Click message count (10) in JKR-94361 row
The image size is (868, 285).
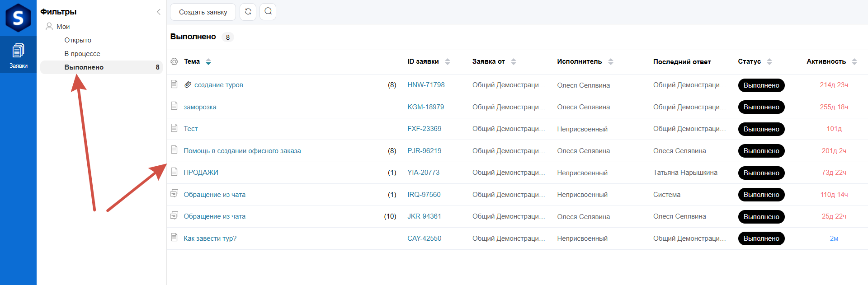click(x=390, y=216)
